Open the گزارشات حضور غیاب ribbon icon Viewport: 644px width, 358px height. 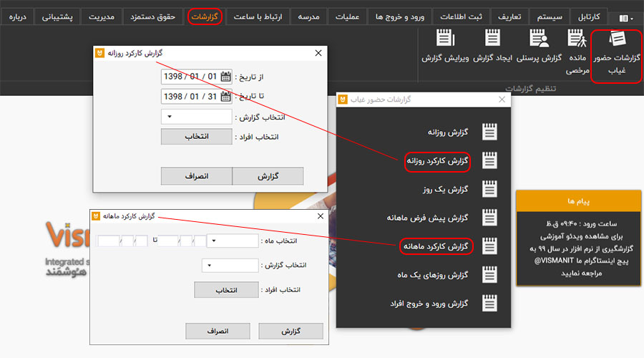pyautogui.click(x=617, y=39)
